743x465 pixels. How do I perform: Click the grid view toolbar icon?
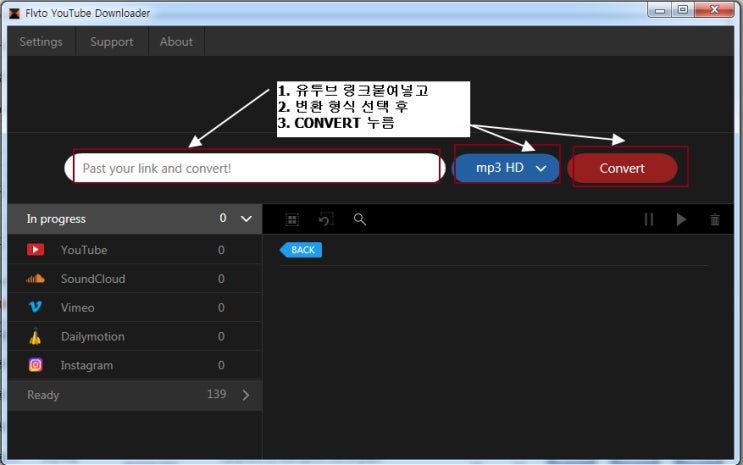(292, 219)
